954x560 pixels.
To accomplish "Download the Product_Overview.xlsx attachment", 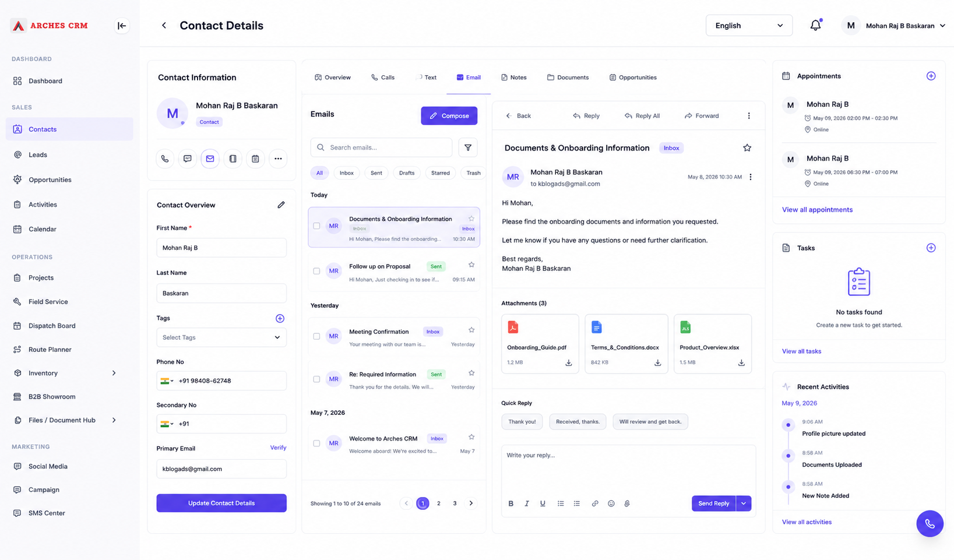I will [x=741, y=362].
